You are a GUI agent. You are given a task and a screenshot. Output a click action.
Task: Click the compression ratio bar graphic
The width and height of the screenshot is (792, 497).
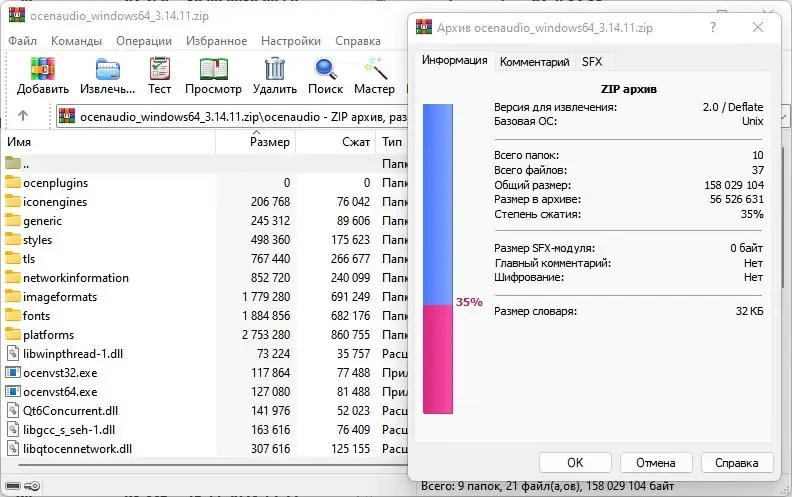(x=437, y=259)
